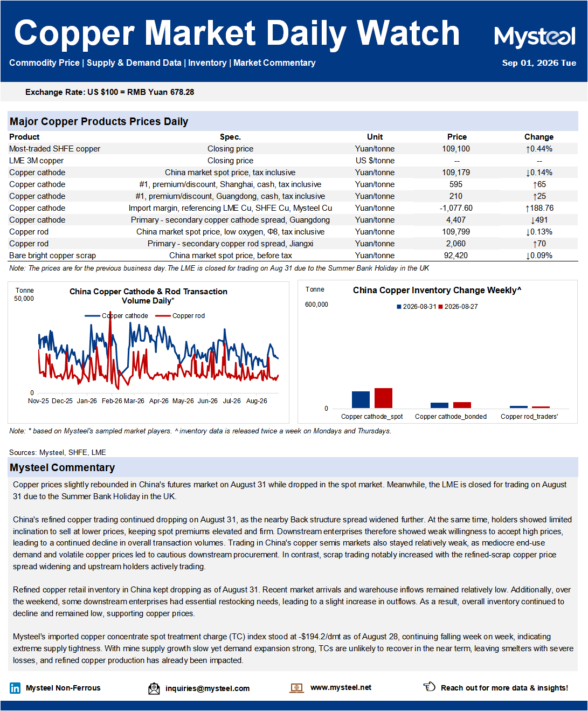Click the exchange rate line 'RMB Yuan 678.28'
The height and width of the screenshot is (711, 588).
(x=161, y=92)
